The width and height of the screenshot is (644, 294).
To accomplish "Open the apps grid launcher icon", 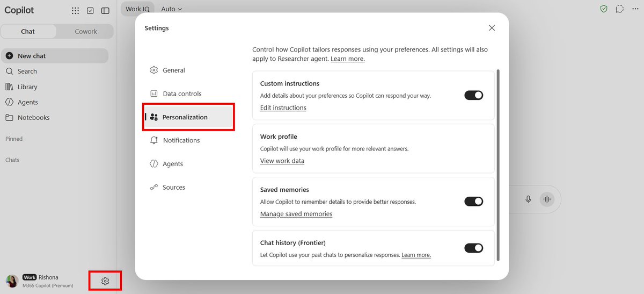I will click(76, 10).
